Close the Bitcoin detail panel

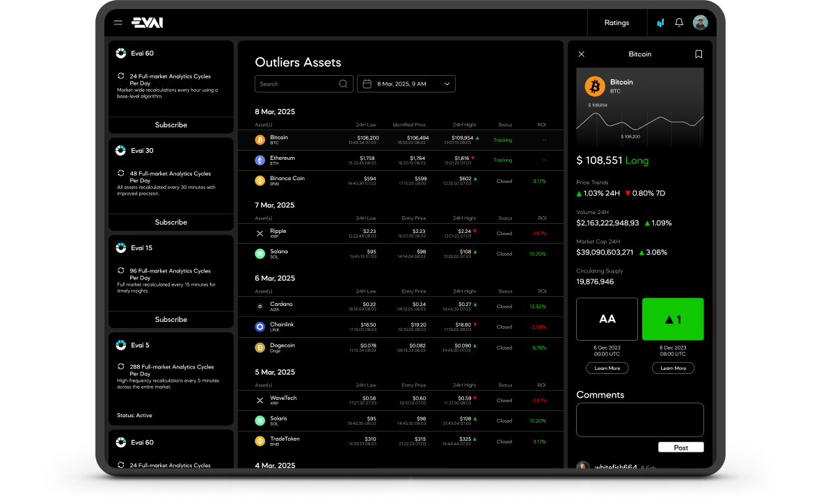tap(581, 54)
